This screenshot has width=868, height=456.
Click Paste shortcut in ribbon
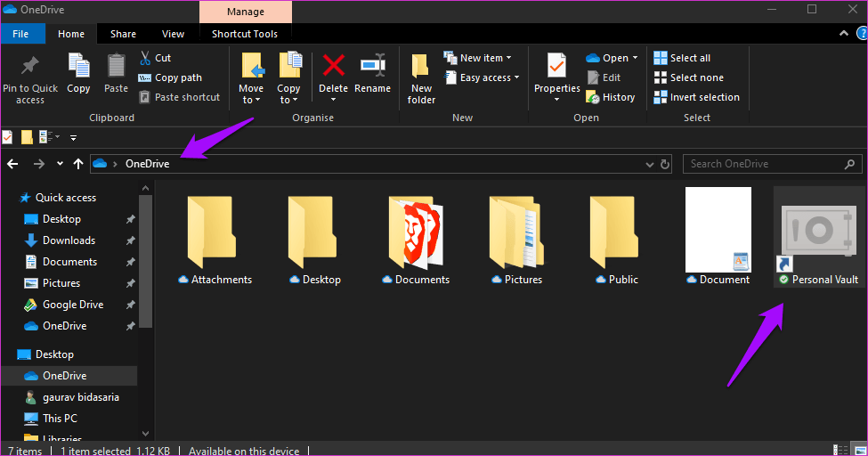(179, 97)
